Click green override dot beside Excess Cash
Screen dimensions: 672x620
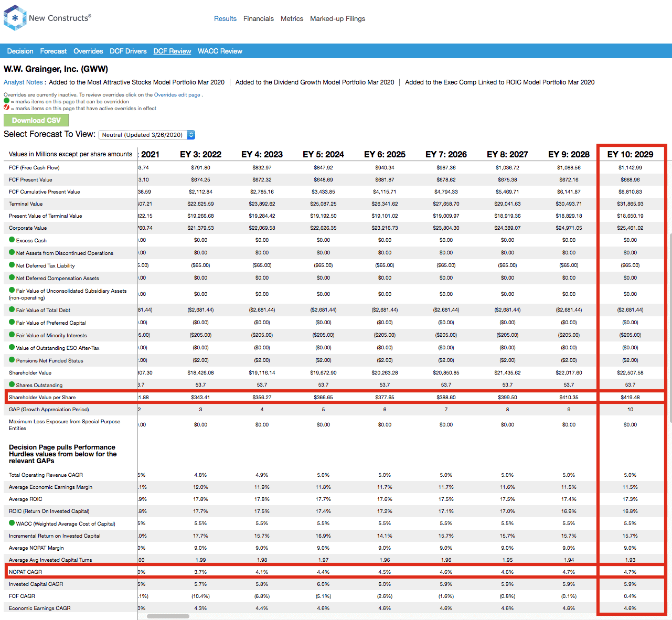(x=12, y=240)
